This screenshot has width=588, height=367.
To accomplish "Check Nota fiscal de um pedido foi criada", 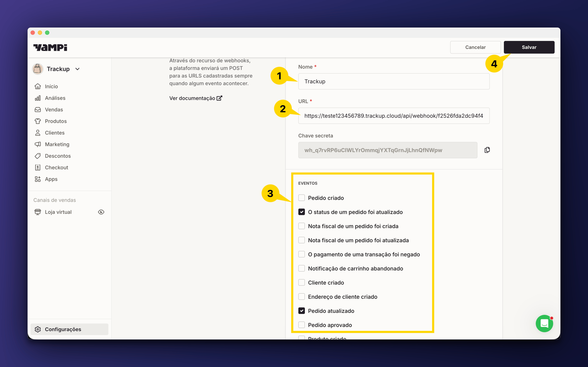I will [x=302, y=226].
